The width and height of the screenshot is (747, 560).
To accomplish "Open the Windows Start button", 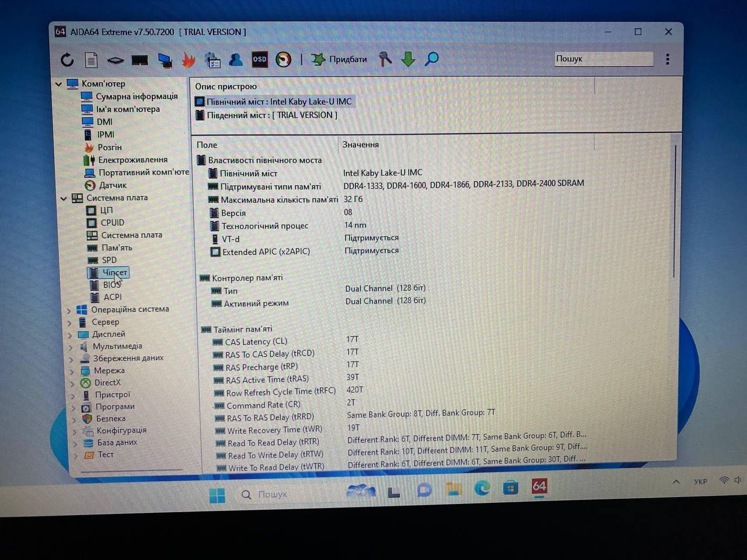I will (217, 495).
